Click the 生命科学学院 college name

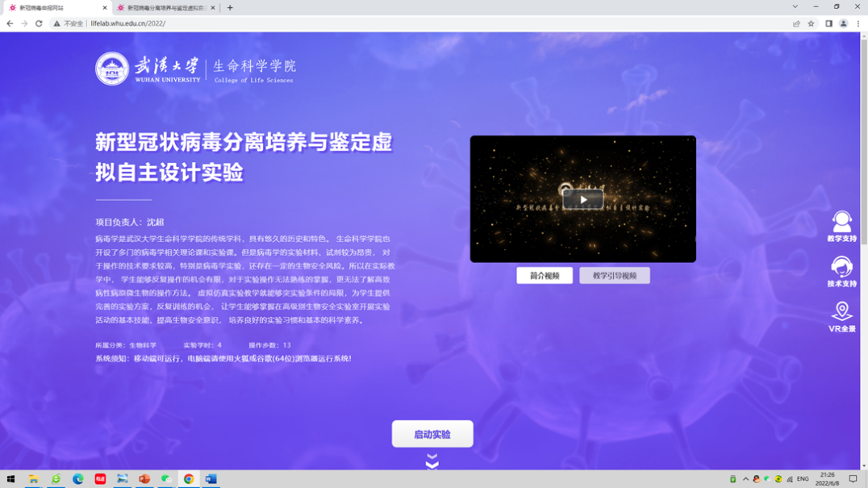pos(255,66)
